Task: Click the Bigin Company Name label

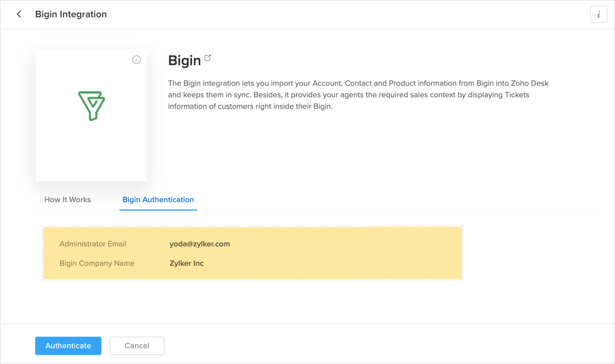Action: (x=97, y=263)
